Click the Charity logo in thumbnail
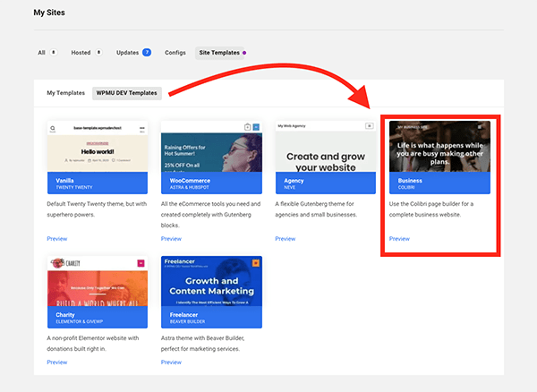Viewport: 537px width, 392px height. pos(65,263)
